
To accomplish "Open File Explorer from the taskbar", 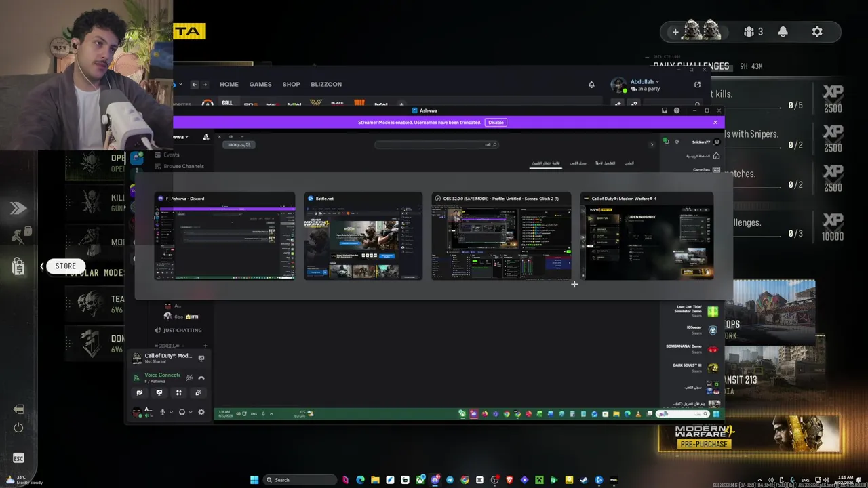I will (x=375, y=480).
